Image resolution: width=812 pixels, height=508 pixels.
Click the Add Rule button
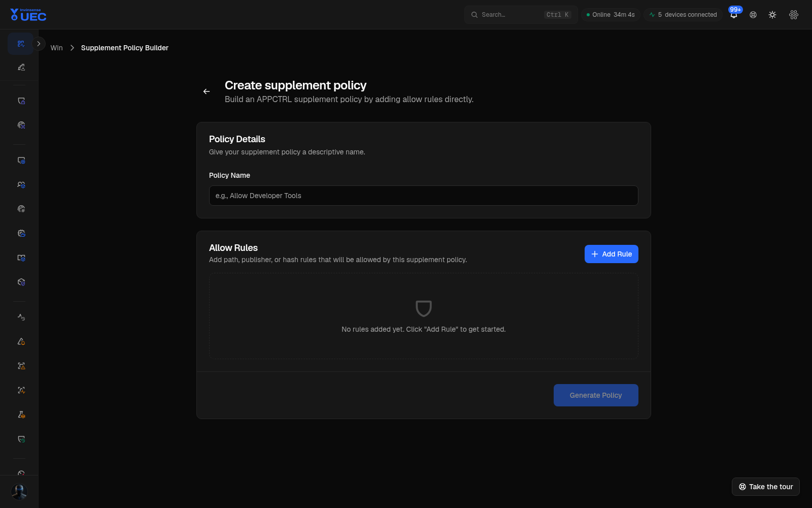tap(612, 254)
